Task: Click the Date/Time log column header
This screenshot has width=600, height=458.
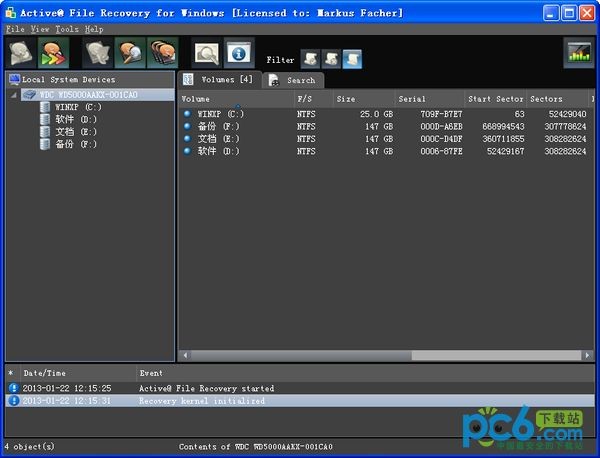Action: point(76,373)
